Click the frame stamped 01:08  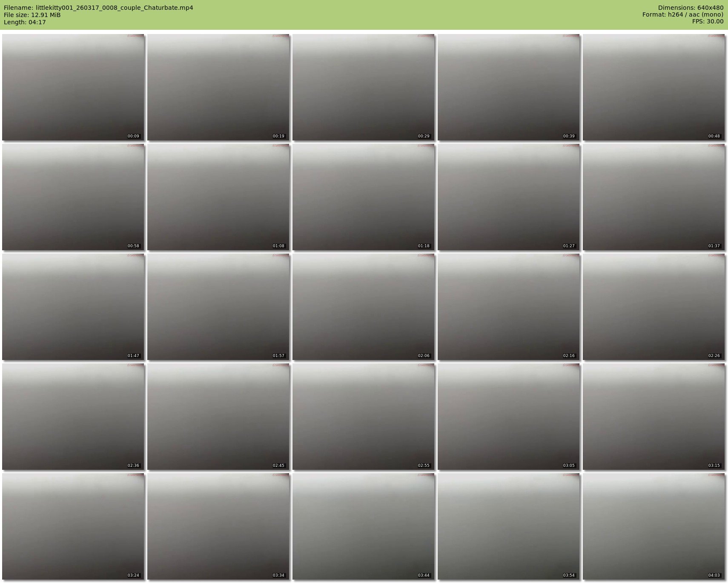coord(218,197)
